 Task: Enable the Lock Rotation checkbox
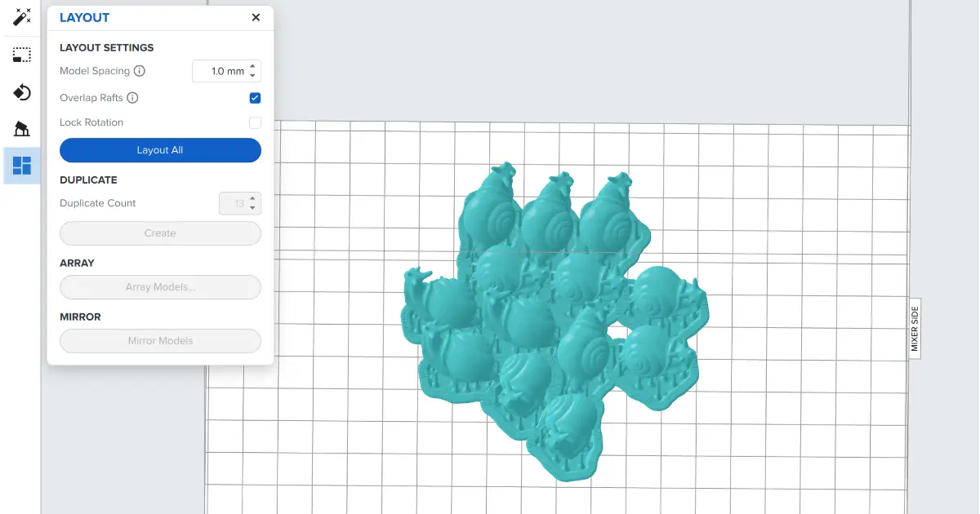click(255, 122)
